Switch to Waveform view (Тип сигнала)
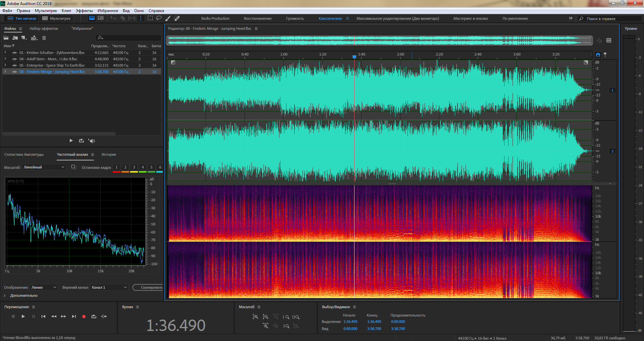The image size is (644, 341). (22, 18)
